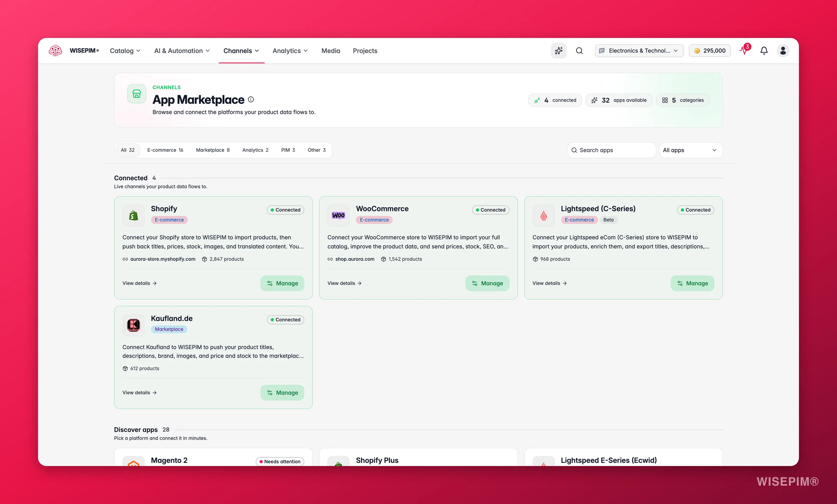Click the 32 apps available stat pill

pyautogui.click(x=619, y=100)
